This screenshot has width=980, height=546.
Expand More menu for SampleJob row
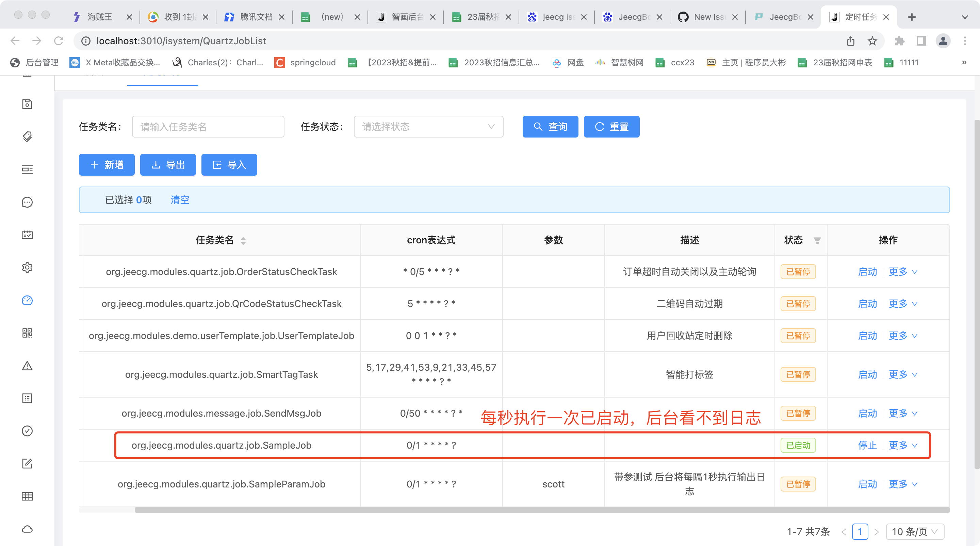(903, 445)
